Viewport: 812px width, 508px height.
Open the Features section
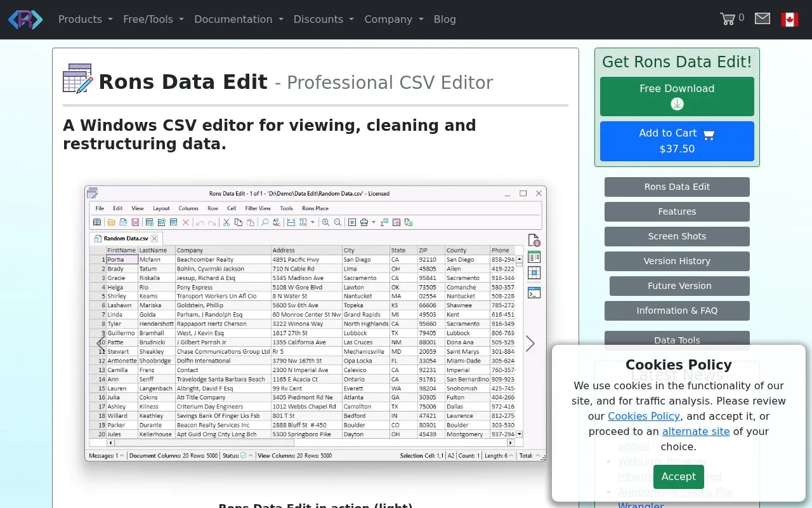pyautogui.click(x=677, y=211)
